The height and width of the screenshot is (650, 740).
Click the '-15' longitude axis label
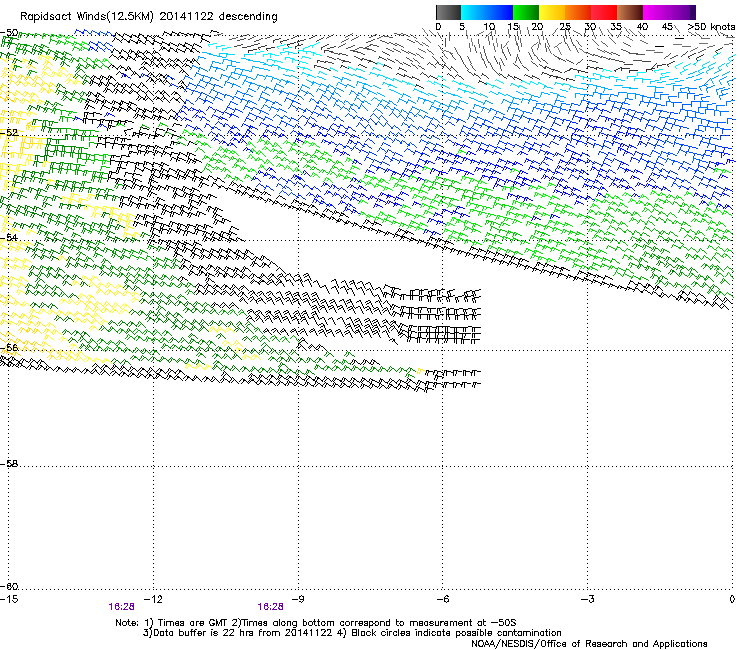[9, 599]
